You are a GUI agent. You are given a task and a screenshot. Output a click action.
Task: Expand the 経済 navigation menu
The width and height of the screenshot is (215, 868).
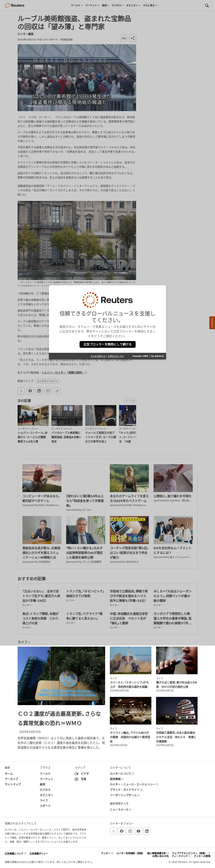[106, 5]
